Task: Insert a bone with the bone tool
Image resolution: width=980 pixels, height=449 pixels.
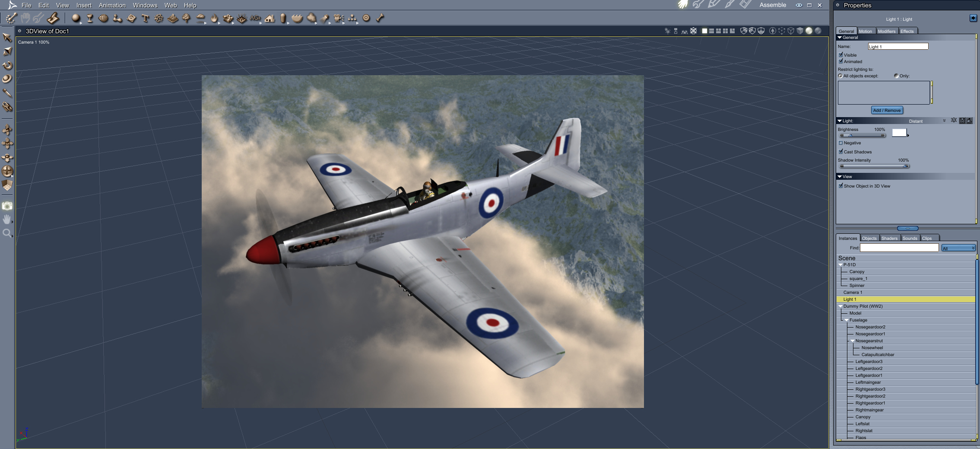Action: click(380, 18)
